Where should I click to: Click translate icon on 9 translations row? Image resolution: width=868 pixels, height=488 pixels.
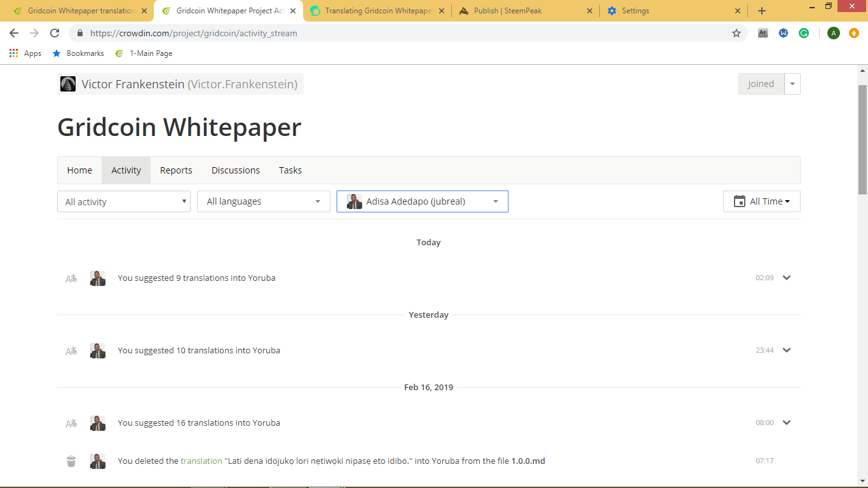[x=71, y=278]
